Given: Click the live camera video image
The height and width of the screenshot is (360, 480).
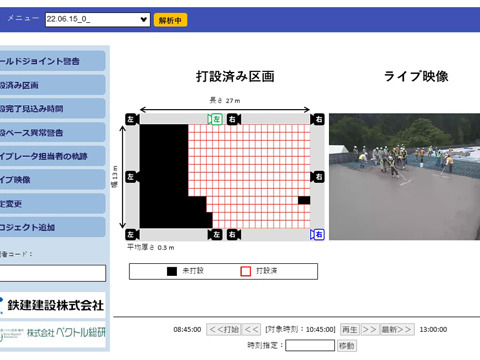Looking at the screenshot, I should (404, 177).
